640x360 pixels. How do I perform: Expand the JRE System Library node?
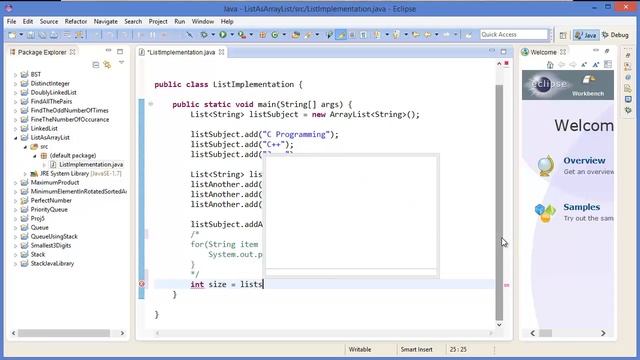25,174
